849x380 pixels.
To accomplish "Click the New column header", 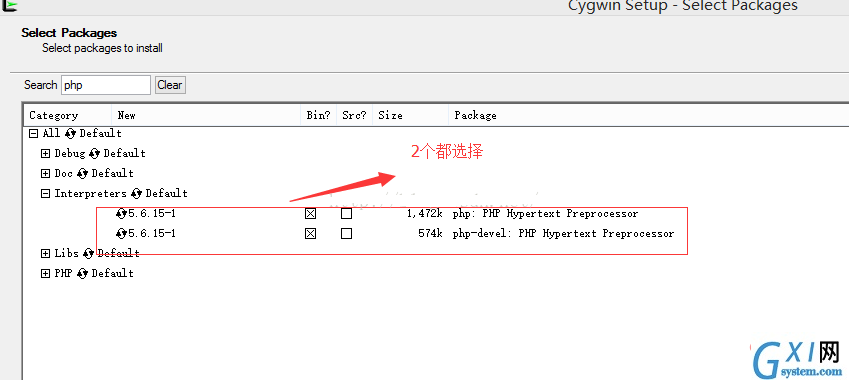I will [x=206, y=115].
